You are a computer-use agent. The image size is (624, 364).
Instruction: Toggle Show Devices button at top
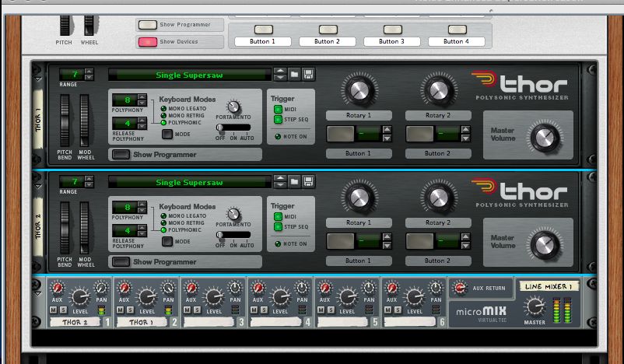pos(148,42)
